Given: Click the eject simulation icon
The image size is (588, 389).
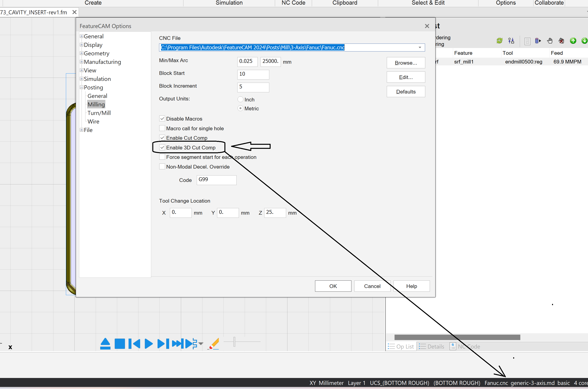Looking at the screenshot, I should [x=105, y=344].
